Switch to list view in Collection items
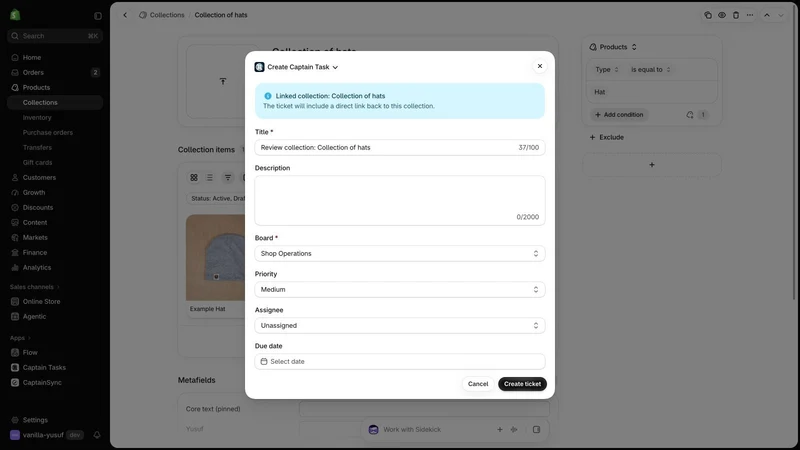Screen dimensions: 800x450 coord(210,178)
